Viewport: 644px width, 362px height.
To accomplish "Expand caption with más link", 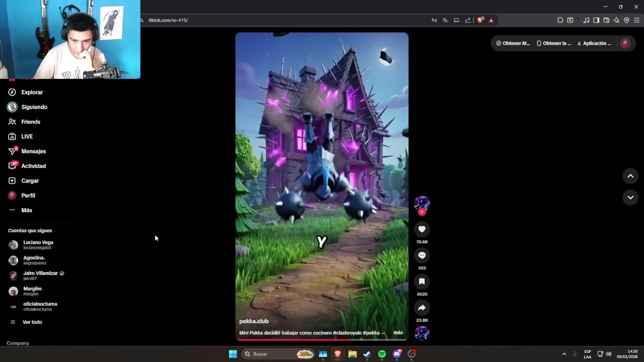I will pyautogui.click(x=398, y=333).
